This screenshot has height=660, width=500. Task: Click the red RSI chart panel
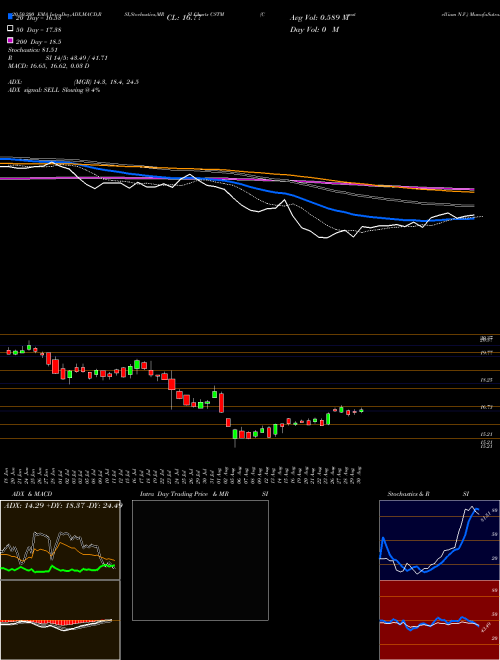tap(439, 620)
